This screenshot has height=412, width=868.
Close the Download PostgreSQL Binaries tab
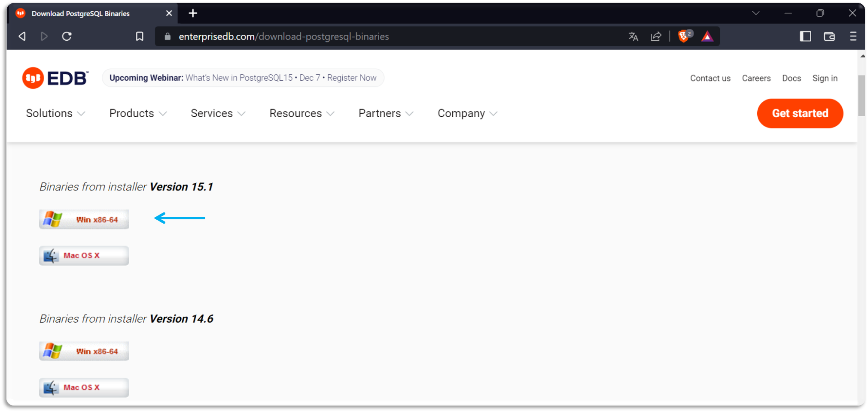(x=169, y=13)
